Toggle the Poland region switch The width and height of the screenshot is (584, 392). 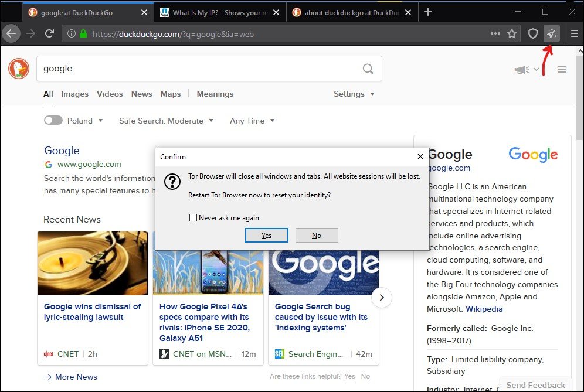tap(53, 120)
